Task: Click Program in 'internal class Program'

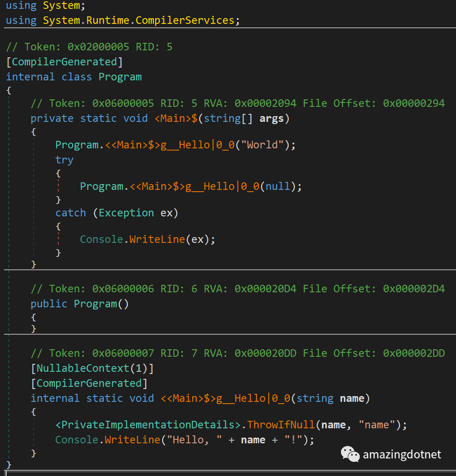Action: pyautogui.click(x=120, y=77)
